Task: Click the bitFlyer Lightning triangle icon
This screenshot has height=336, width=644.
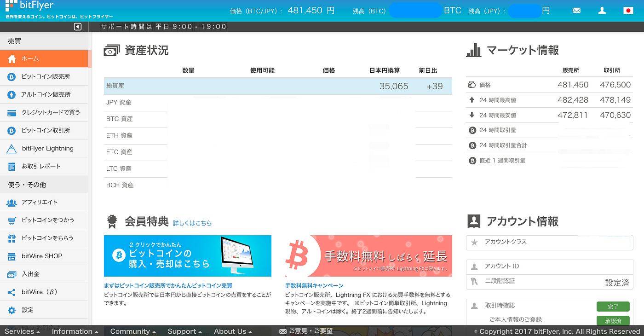Action: point(12,148)
